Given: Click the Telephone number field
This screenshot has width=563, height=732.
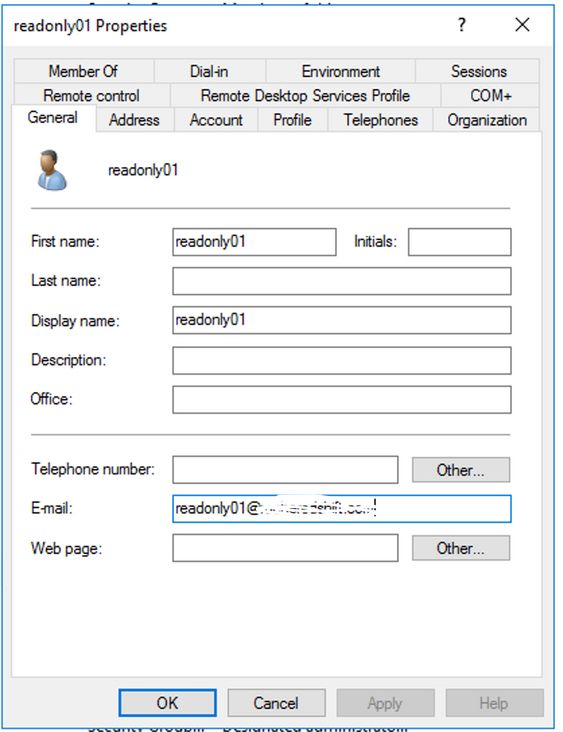Looking at the screenshot, I should coord(285,470).
